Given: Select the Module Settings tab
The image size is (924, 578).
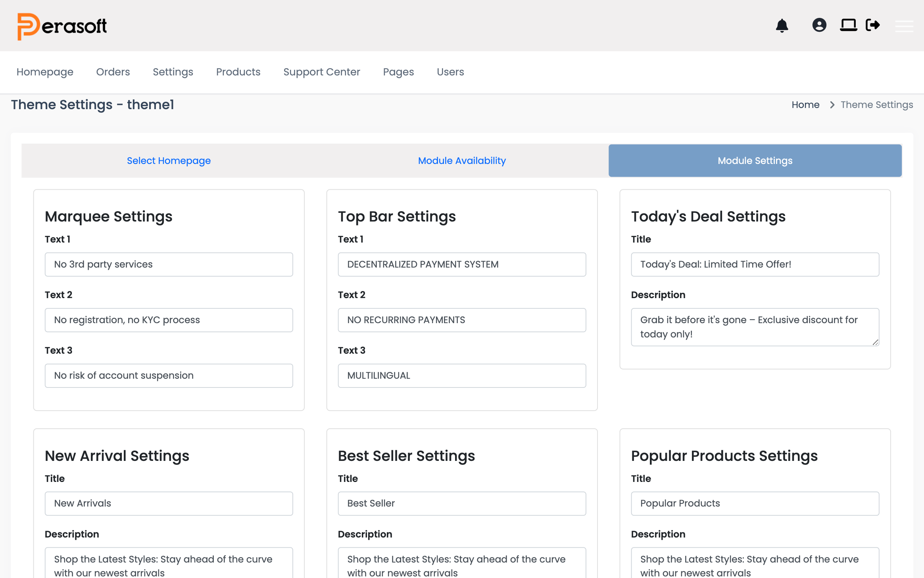Looking at the screenshot, I should 755,161.
